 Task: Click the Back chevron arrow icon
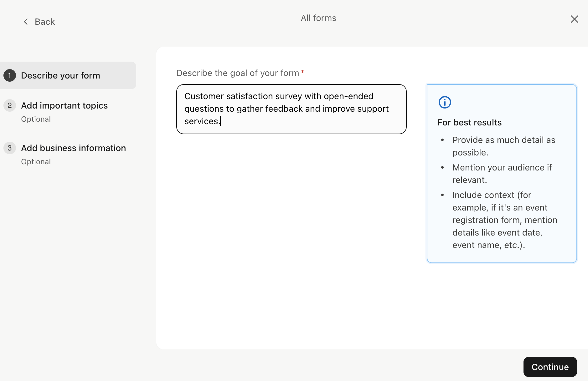click(x=26, y=22)
